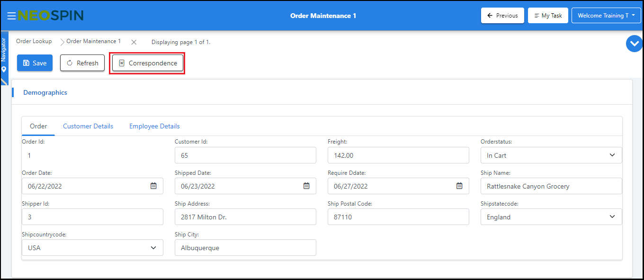Click the round blue chevron-down button
Screen dimensions: 644x280
[634, 44]
